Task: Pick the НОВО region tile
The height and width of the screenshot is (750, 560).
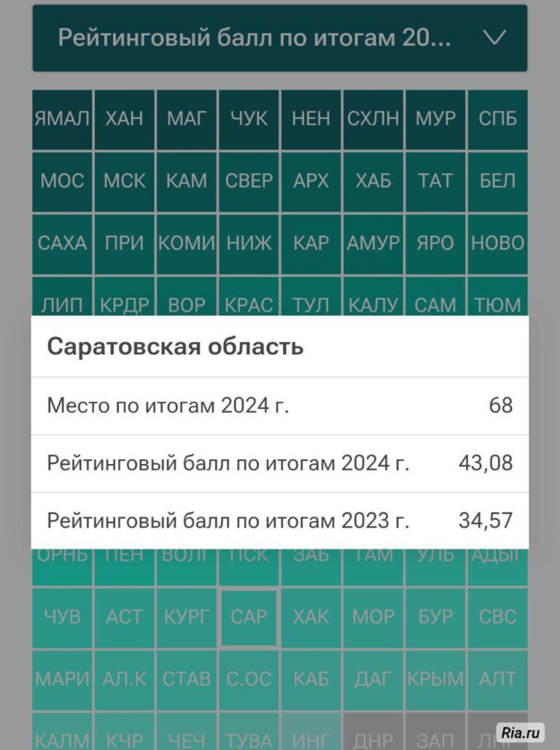Action: (497, 243)
